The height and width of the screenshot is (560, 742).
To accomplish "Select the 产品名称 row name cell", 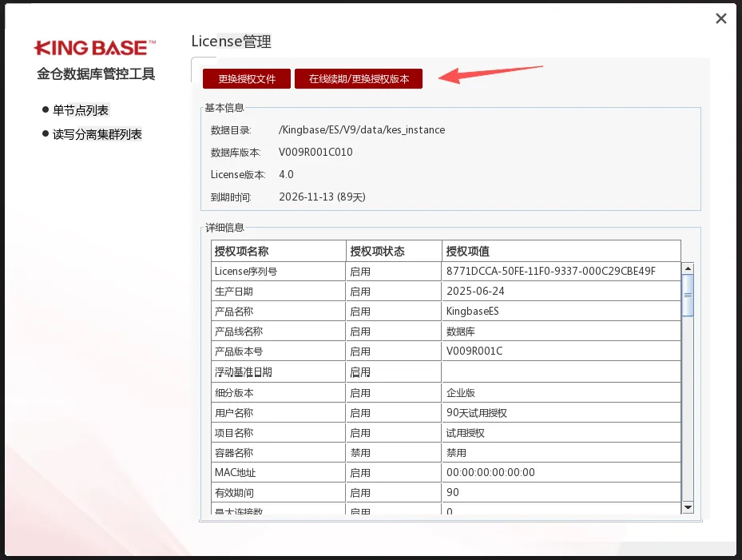I will coord(278,311).
